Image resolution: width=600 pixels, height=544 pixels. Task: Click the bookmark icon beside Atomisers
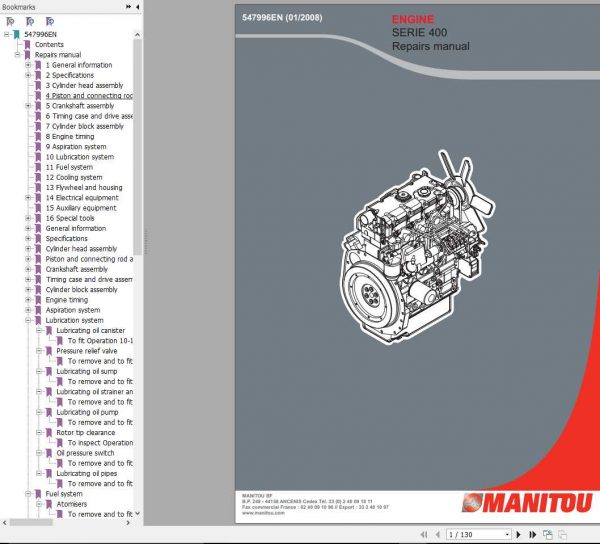(x=49, y=504)
